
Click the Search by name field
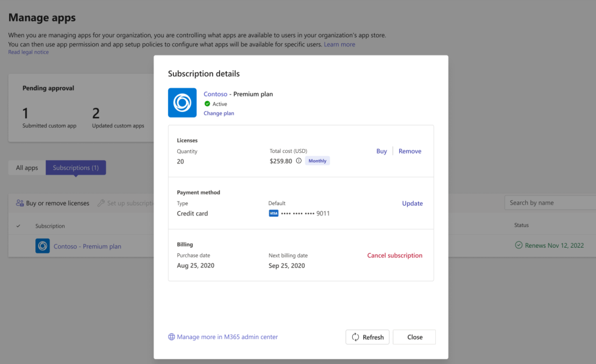click(550, 203)
